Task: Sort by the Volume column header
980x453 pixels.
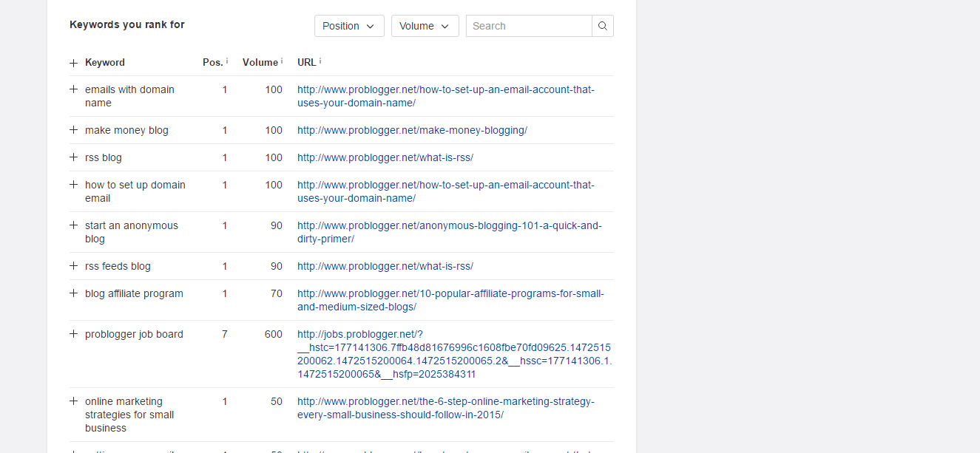Action: [x=260, y=63]
